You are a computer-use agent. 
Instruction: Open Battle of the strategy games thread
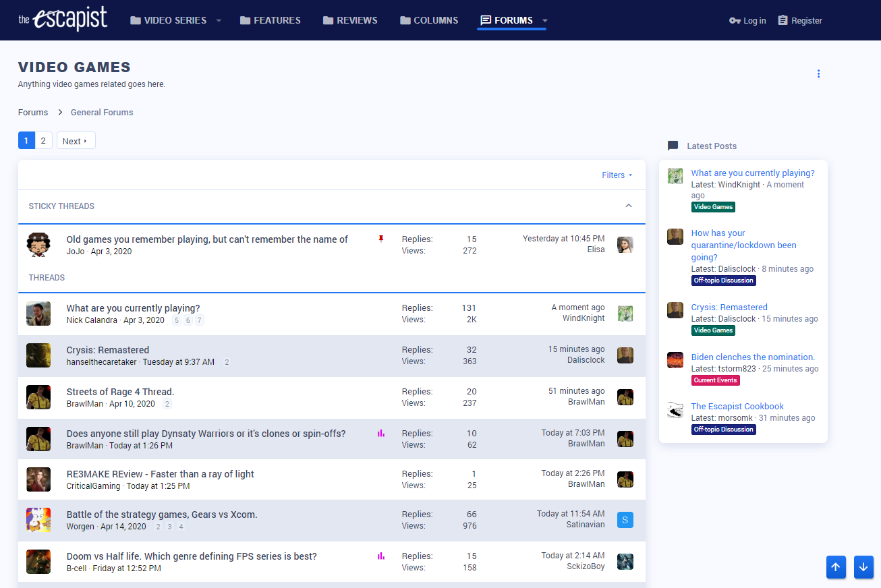(162, 514)
